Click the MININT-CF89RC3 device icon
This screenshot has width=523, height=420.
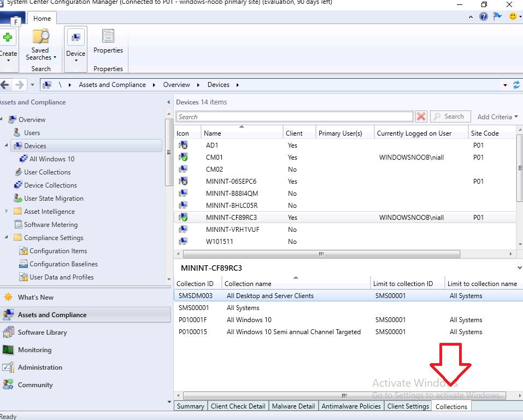click(183, 217)
